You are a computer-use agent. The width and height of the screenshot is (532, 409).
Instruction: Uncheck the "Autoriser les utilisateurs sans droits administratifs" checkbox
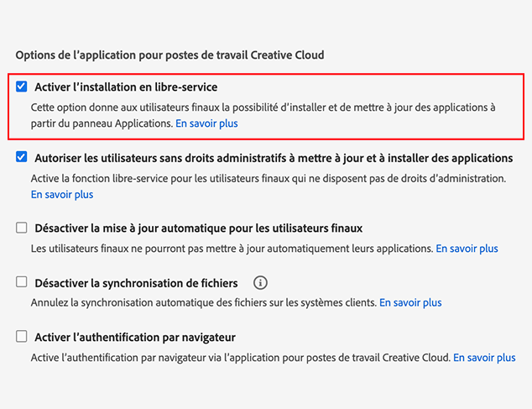pyautogui.click(x=22, y=157)
